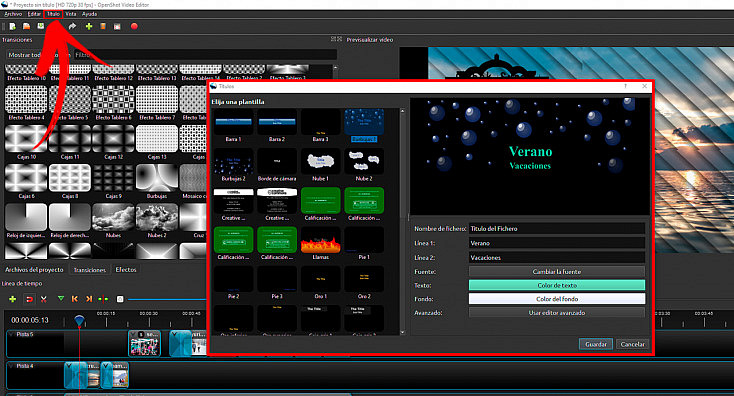The image size is (734, 396).
Task: Jump to previous marker icon
Action: click(75, 299)
